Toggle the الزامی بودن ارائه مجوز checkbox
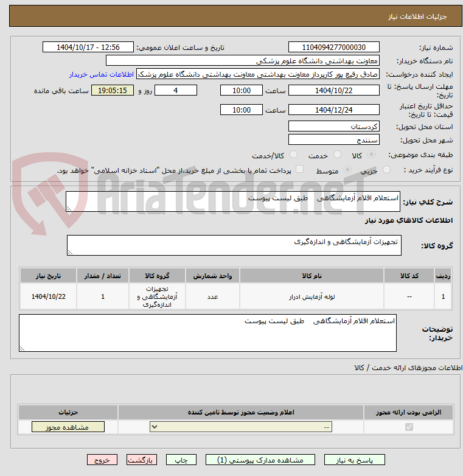The image size is (463, 476). coord(409,427)
